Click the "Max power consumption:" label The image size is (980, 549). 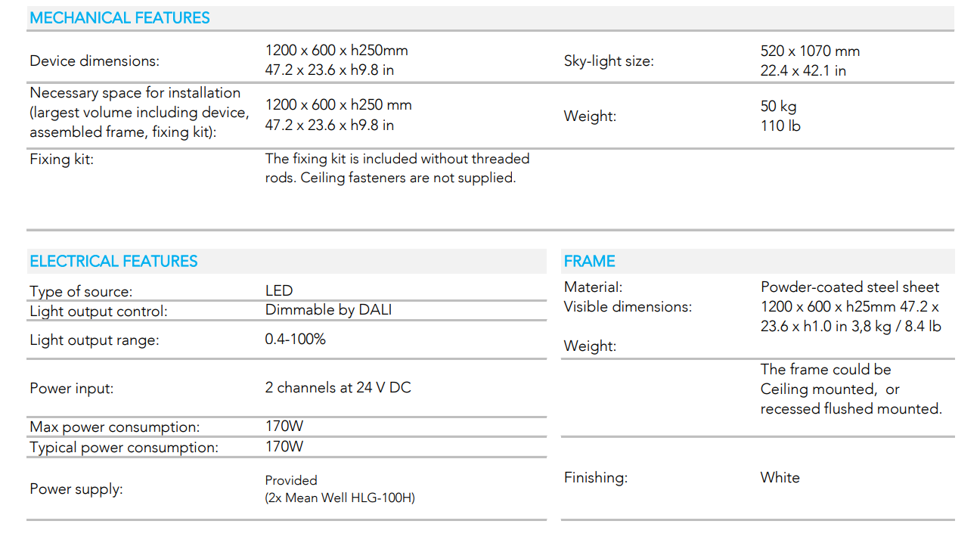[115, 427]
